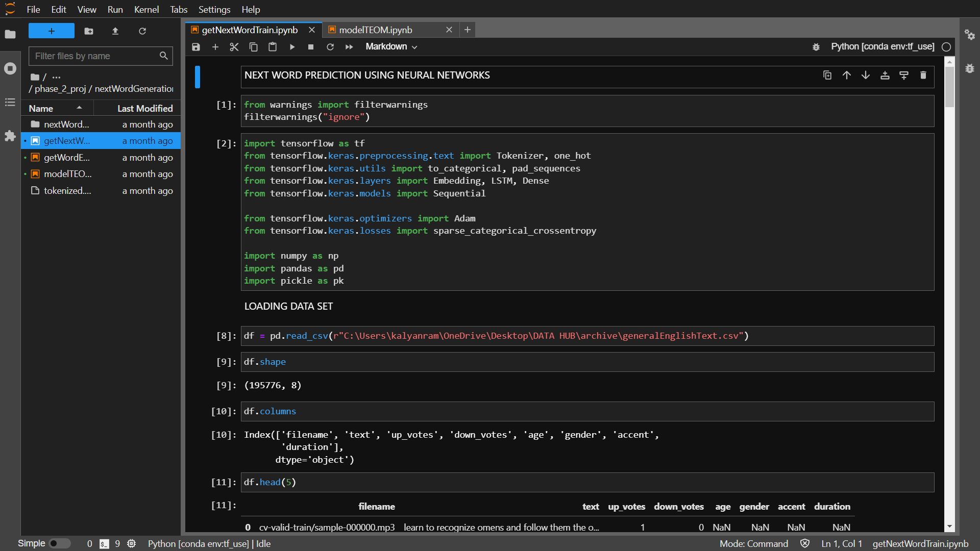Close the modelTEOM.ipynb tab
The height and width of the screenshot is (551, 980).
(449, 30)
